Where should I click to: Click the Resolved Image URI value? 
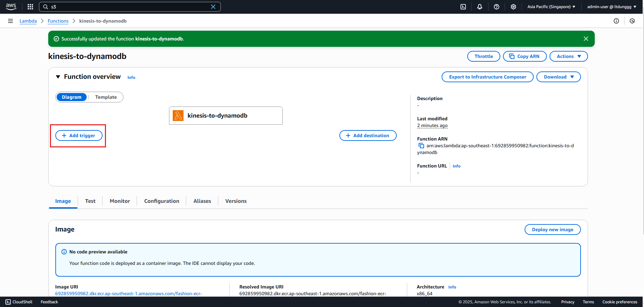[x=313, y=294]
